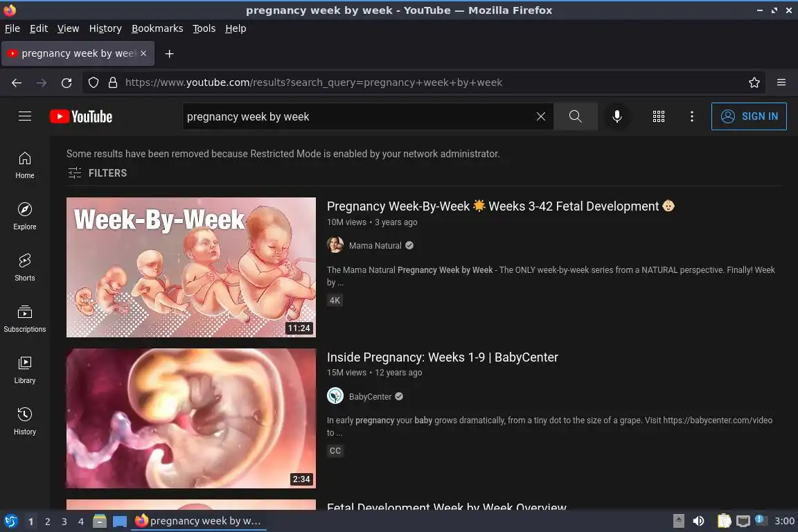Image resolution: width=798 pixels, height=532 pixels.
Task: Click the YouTube logo
Action: click(x=81, y=116)
